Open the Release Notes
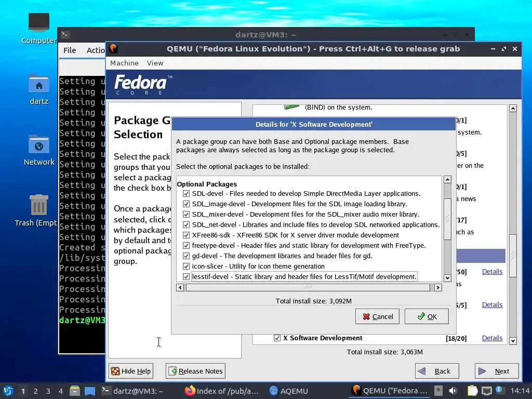Screen dimensions: 532x399 coord(195,371)
